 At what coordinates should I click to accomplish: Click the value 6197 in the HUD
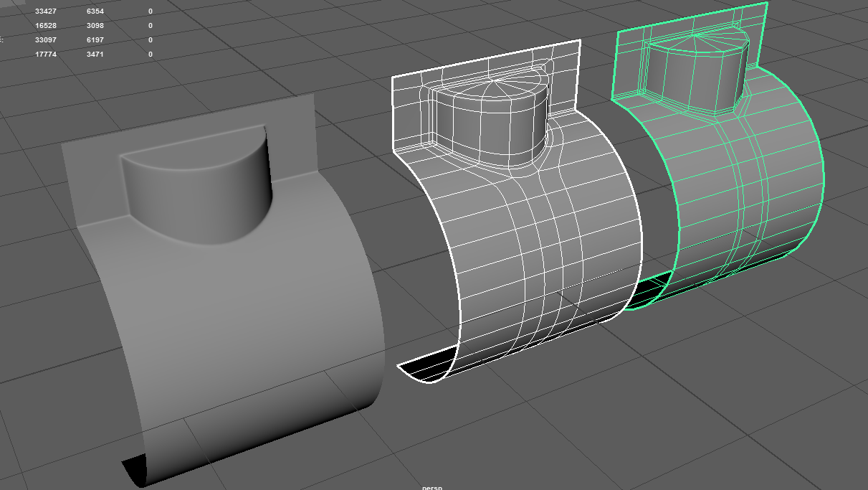coord(95,40)
